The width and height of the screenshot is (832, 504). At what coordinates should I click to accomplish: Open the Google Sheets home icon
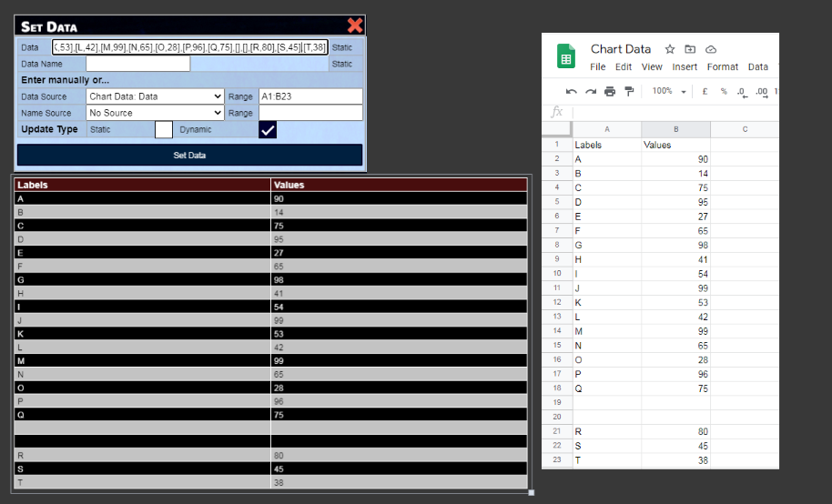coord(565,56)
